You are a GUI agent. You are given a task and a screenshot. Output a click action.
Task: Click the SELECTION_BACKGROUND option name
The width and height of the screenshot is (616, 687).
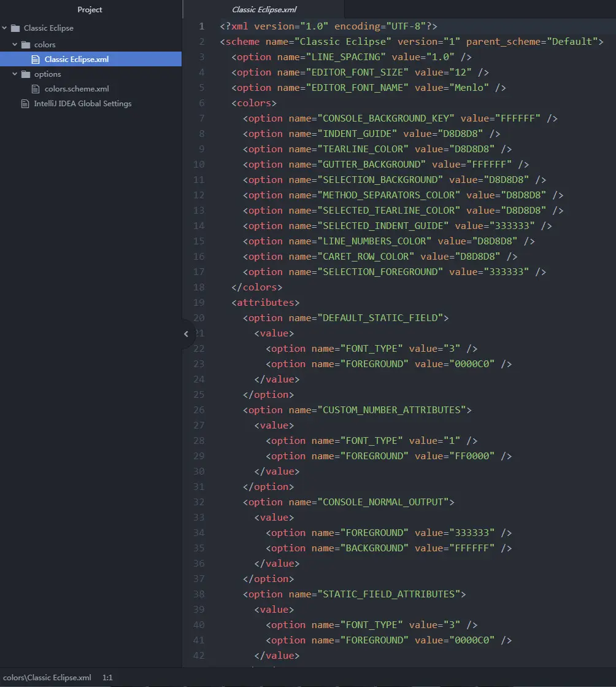380,180
